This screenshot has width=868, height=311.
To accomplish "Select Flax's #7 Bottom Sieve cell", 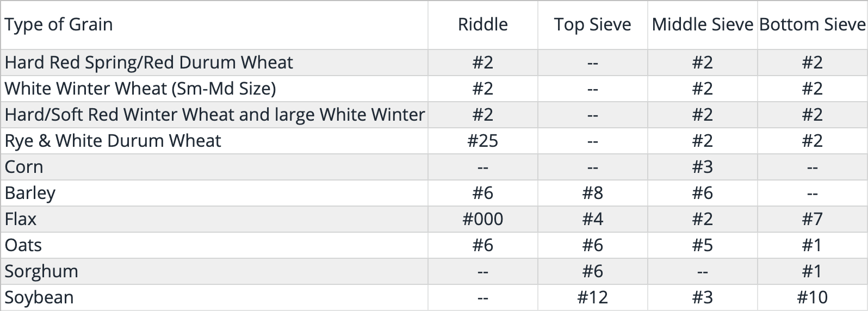I will (812, 219).
